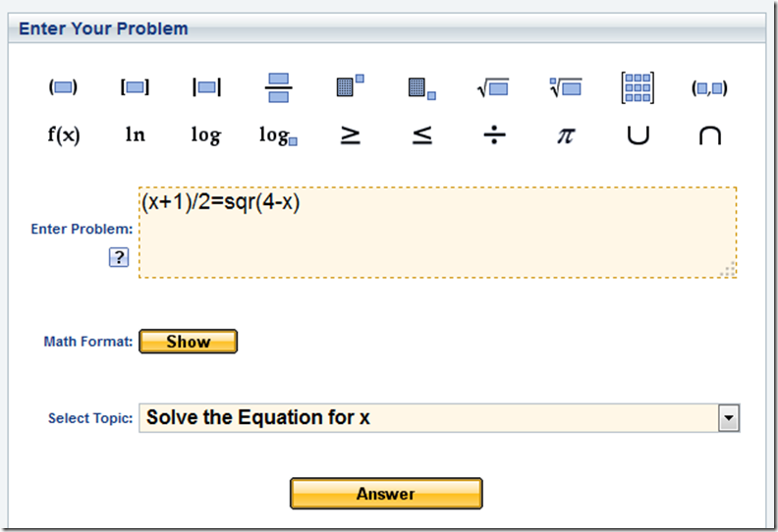Insert union set symbol
Viewport: 778px width, 532px height.
click(x=638, y=135)
